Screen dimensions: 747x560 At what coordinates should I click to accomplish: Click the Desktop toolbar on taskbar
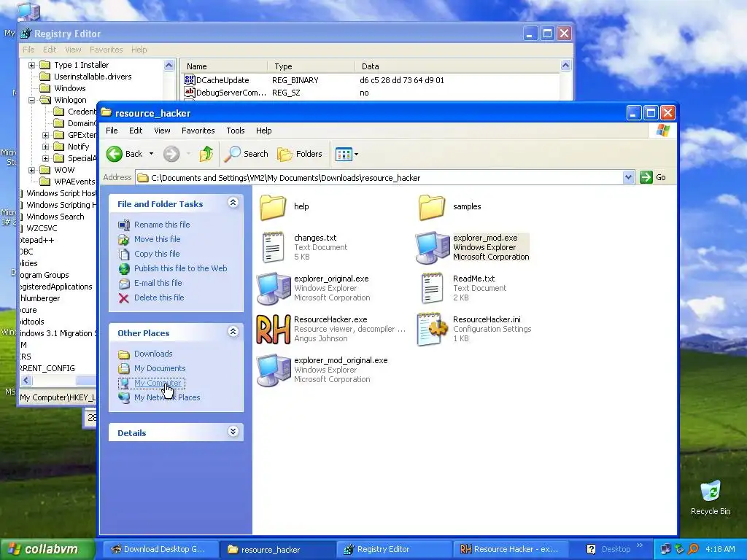pos(616,549)
